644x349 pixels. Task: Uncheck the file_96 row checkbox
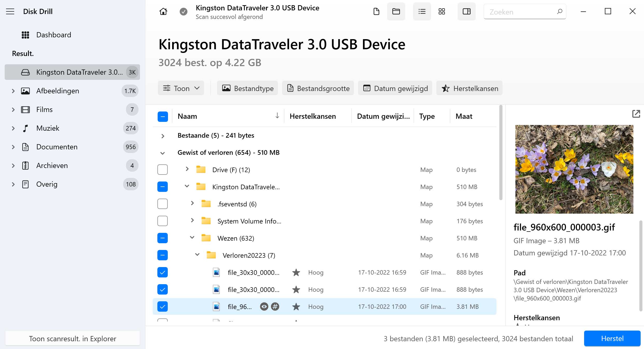click(163, 306)
